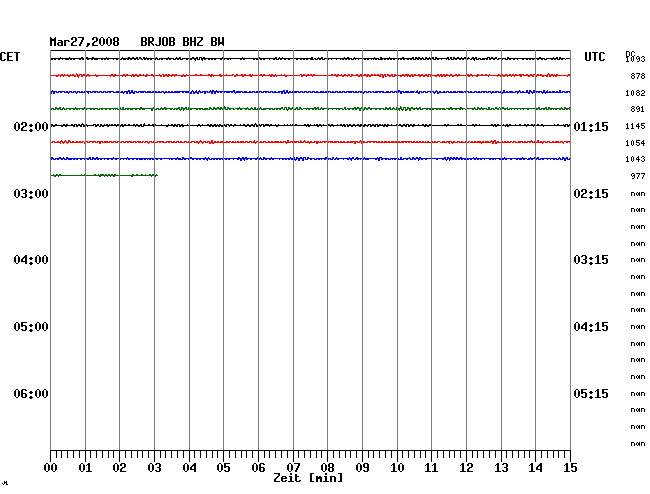
Task: Click the 06:00 CET time label
Action: [31, 393]
